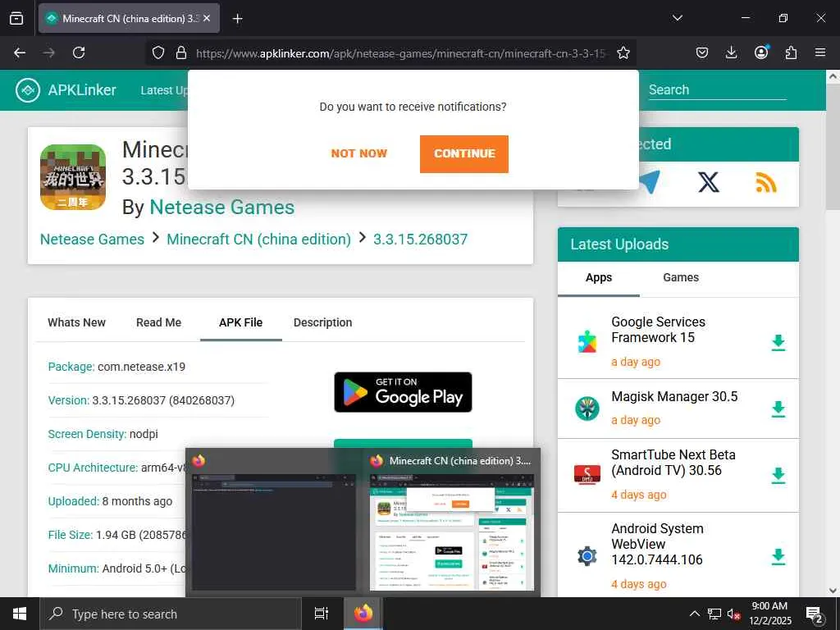The image size is (840, 630).
Task: Click the Windows taskbar search box
Action: [171, 614]
